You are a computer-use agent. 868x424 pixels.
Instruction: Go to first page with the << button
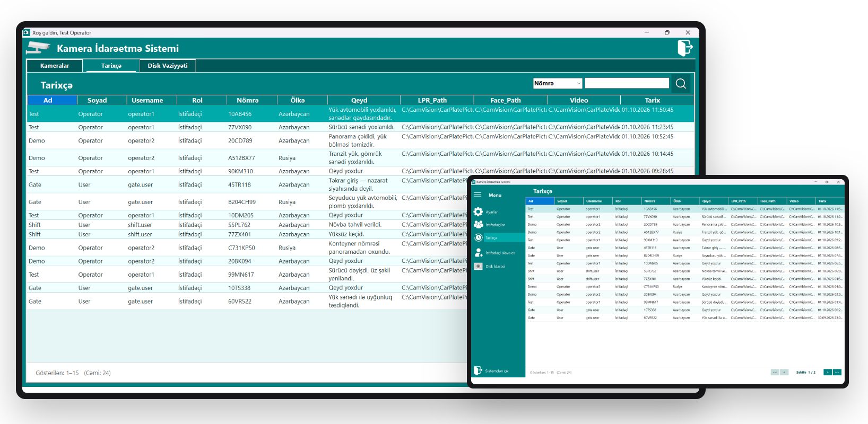coord(775,372)
